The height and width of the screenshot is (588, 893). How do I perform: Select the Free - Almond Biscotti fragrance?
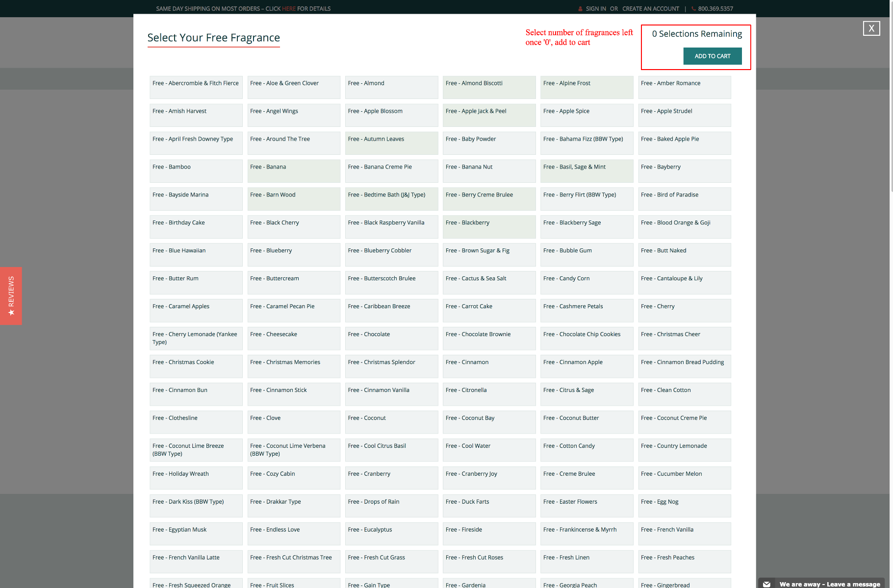coord(489,87)
